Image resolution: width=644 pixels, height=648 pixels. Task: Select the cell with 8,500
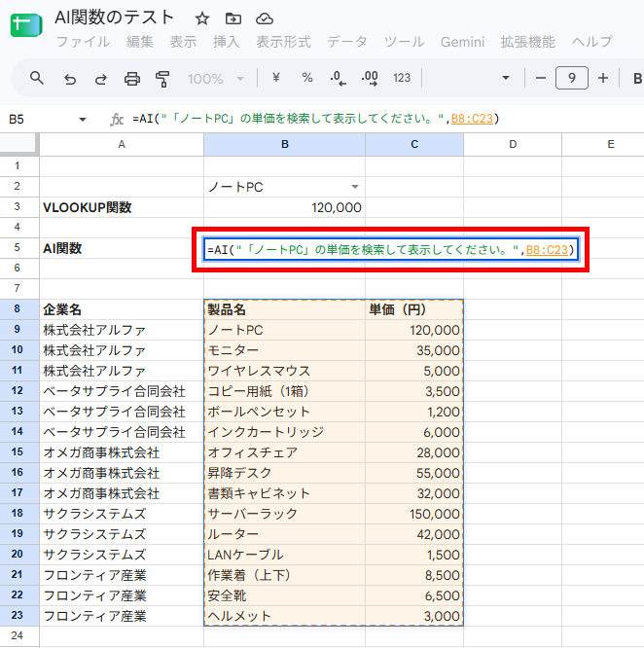(414, 575)
